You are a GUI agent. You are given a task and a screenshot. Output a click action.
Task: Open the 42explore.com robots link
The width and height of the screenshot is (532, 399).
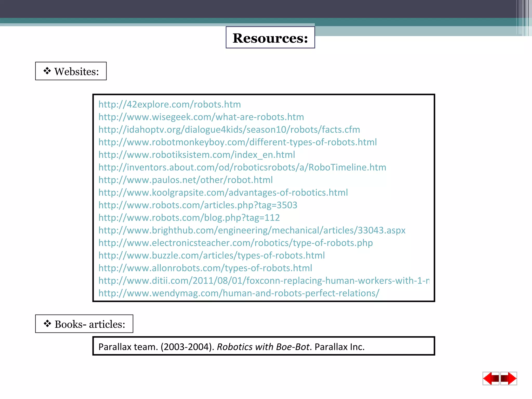170,104
